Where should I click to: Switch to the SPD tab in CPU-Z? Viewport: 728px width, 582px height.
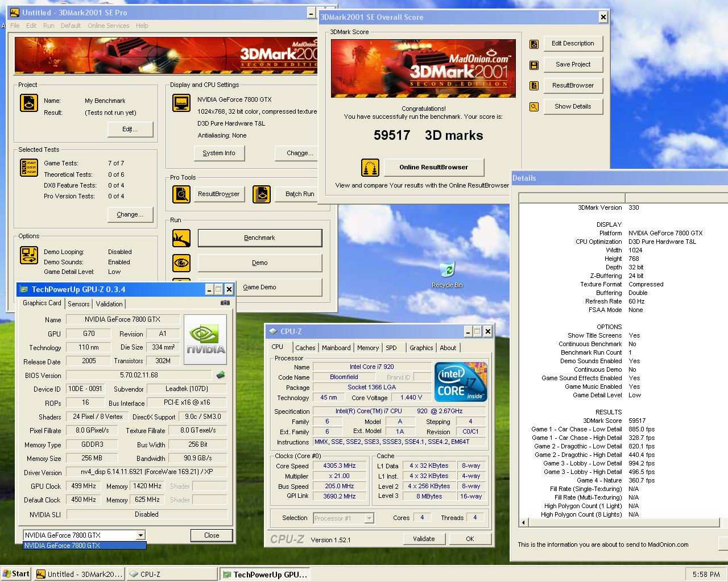coord(391,348)
